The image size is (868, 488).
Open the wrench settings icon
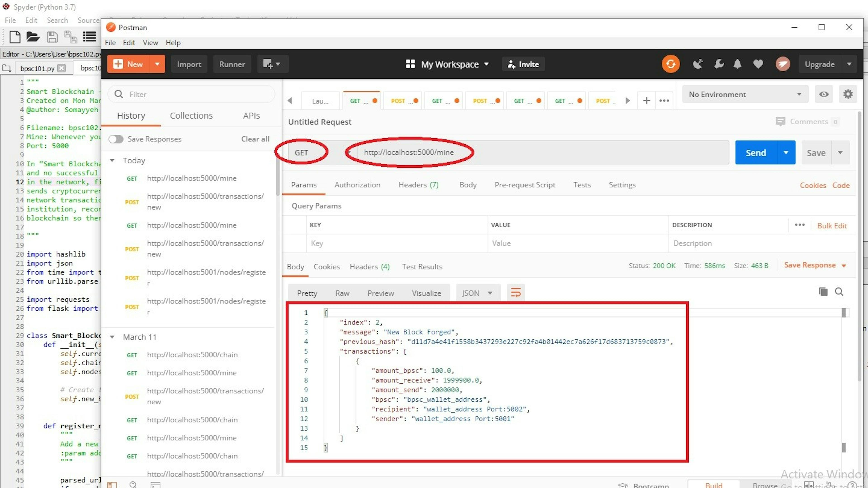719,64
